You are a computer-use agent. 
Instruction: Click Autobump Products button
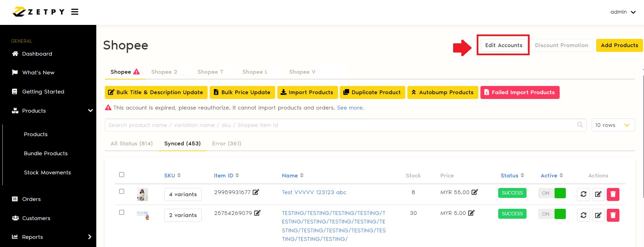[443, 92]
